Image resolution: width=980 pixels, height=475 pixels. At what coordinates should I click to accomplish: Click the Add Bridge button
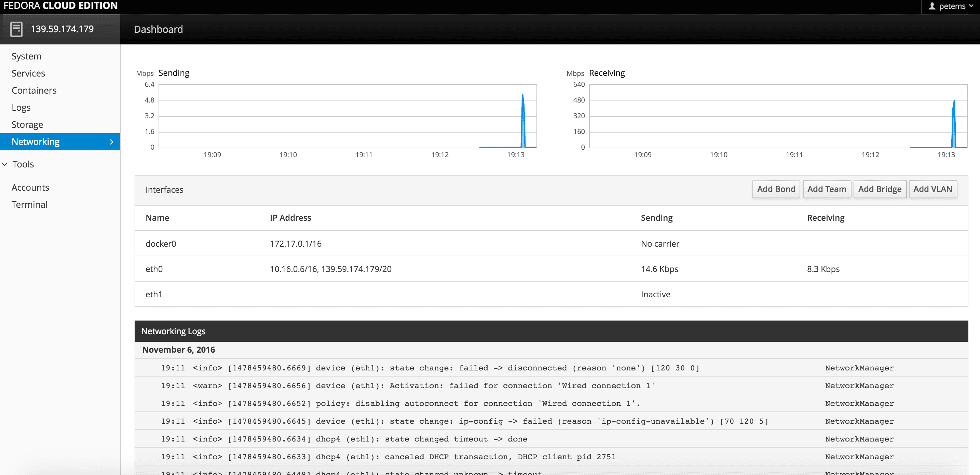(x=879, y=189)
